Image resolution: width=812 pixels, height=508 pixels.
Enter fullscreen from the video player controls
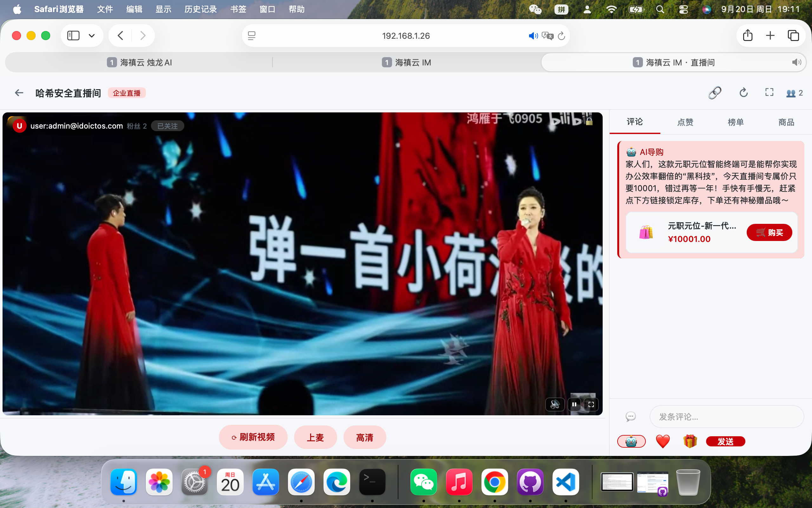point(591,404)
